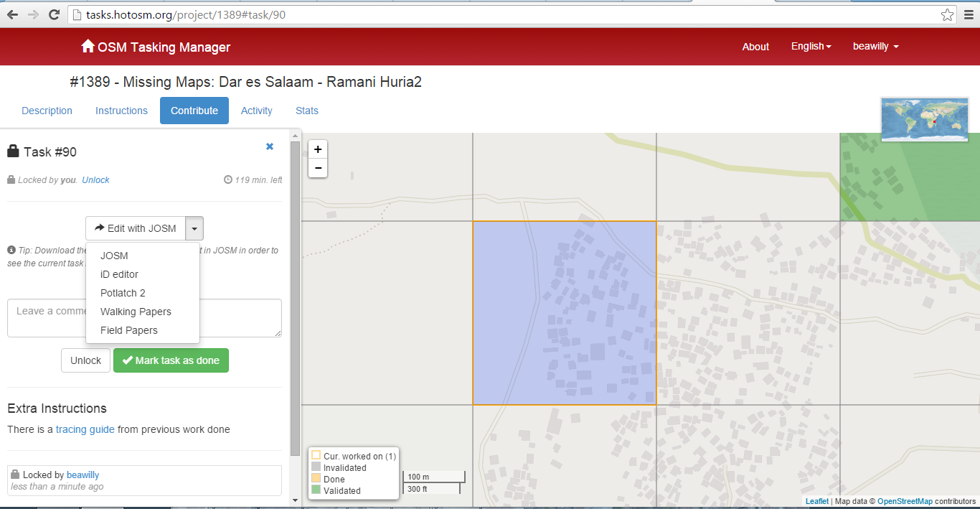Zoom out on the map with minus button
The height and width of the screenshot is (509, 980).
point(318,168)
